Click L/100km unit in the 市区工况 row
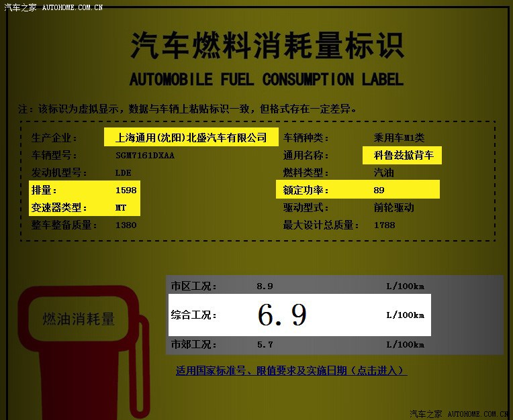The height and width of the screenshot is (420, 513). point(406,286)
